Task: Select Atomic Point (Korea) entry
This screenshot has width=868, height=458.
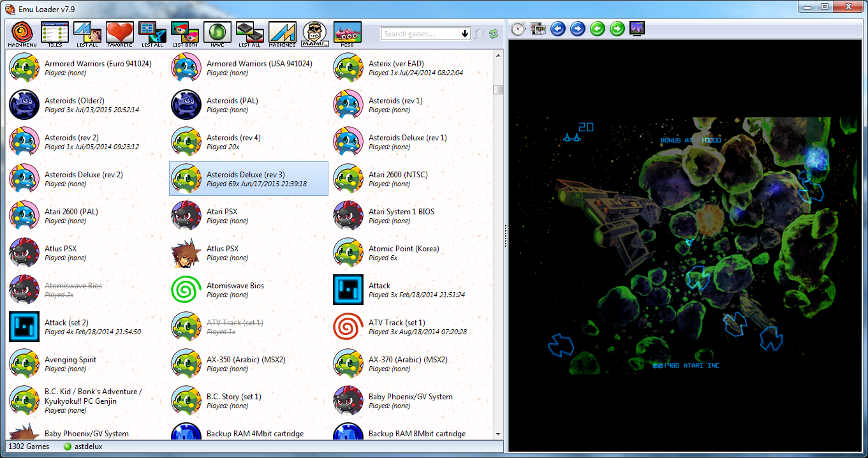Action: tap(411, 253)
